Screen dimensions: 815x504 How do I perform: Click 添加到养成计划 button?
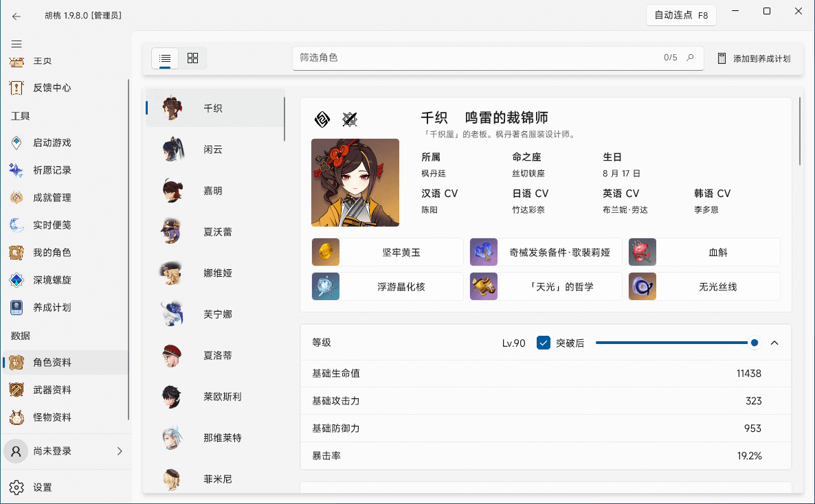tap(754, 58)
